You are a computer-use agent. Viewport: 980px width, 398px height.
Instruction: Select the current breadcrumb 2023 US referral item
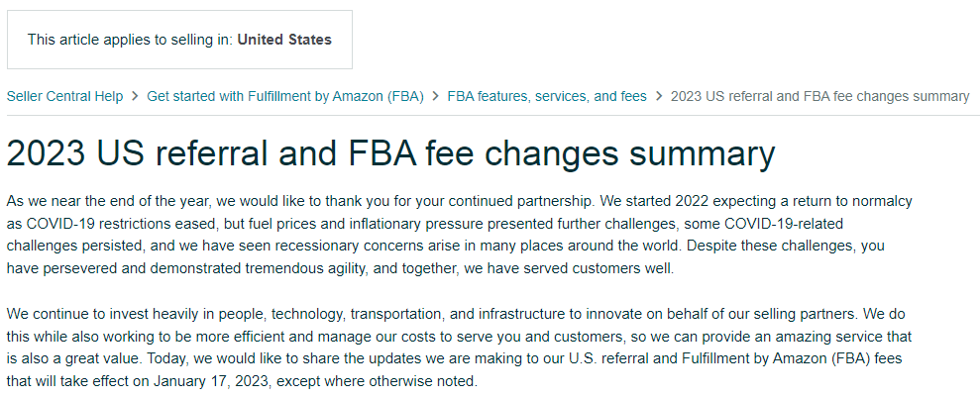click(819, 96)
